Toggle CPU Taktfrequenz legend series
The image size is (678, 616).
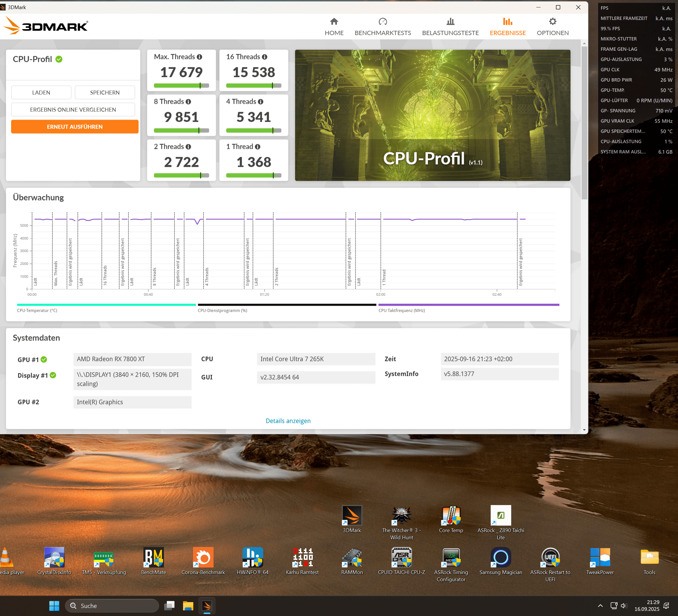(x=401, y=310)
